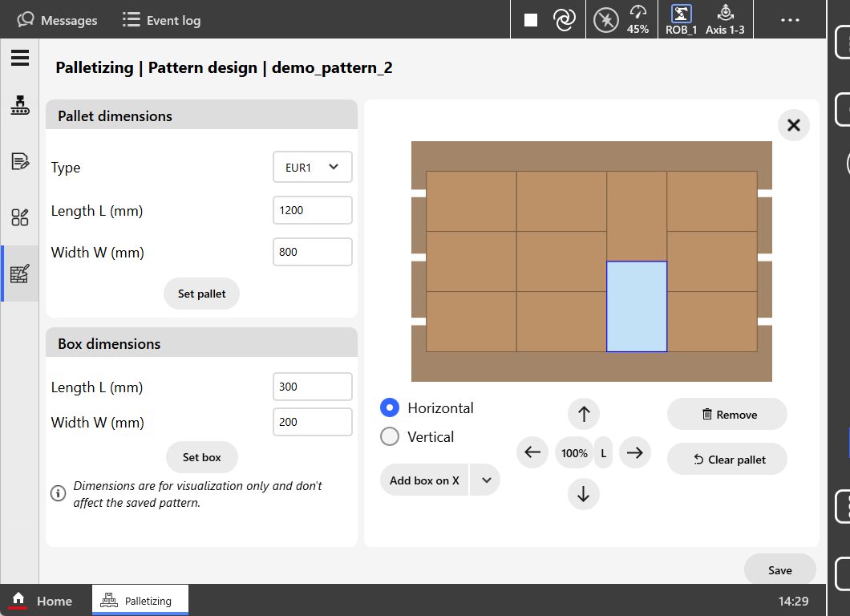This screenshot has width=850, height=616.
Task: Click Clear pallet button
Action: click(x=727, y=460)
